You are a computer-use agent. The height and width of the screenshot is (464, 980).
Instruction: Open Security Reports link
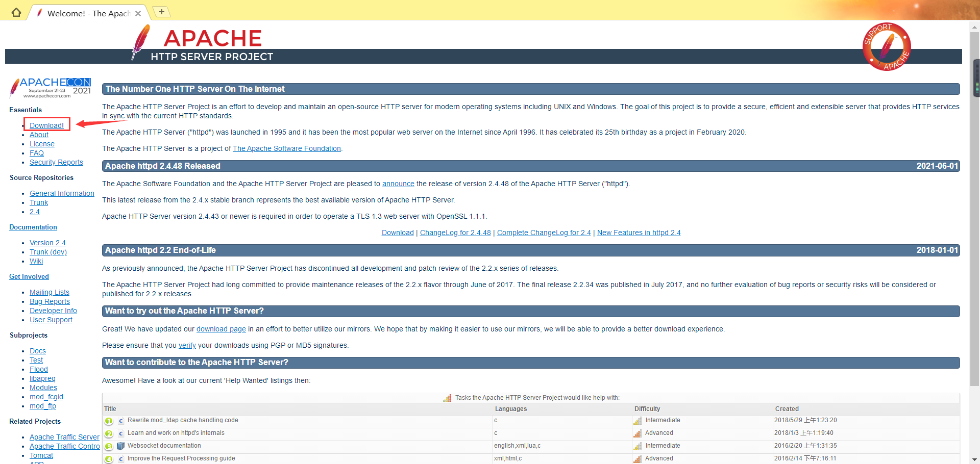pyautogui.click(x=56, y=162)
